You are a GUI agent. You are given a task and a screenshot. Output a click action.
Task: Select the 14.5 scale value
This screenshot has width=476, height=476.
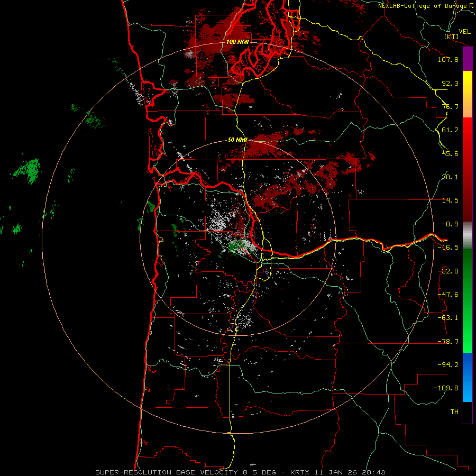tap(450, 200)
